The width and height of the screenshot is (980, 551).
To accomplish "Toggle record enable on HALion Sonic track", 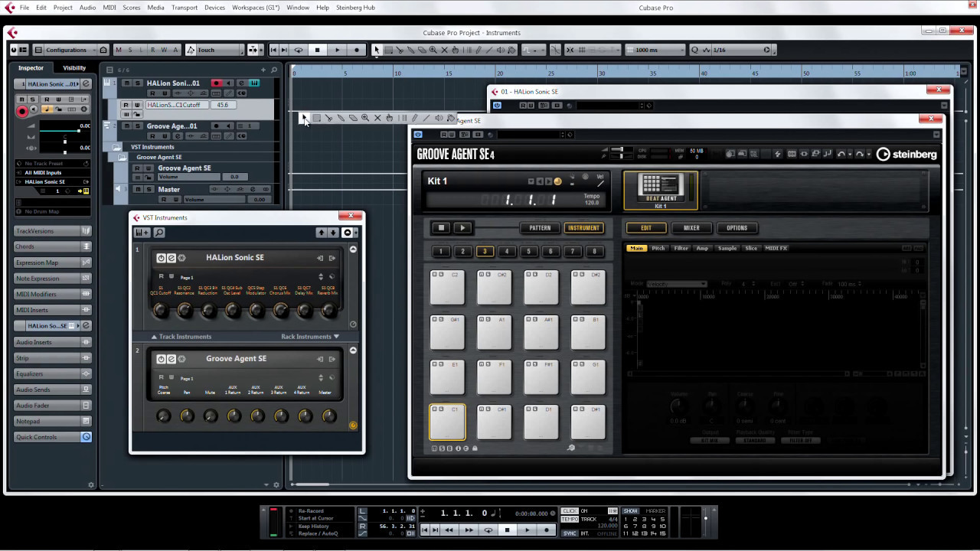I will tap(216, 83).
